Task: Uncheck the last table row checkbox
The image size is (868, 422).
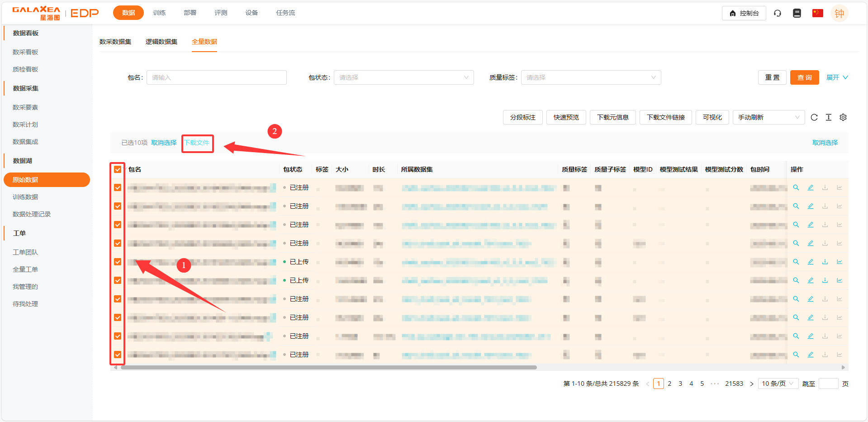Action: pos(118,355)
